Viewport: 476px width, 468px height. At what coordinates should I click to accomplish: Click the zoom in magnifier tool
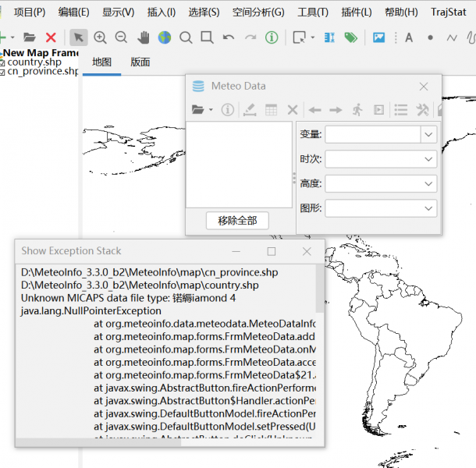[101, 37]
